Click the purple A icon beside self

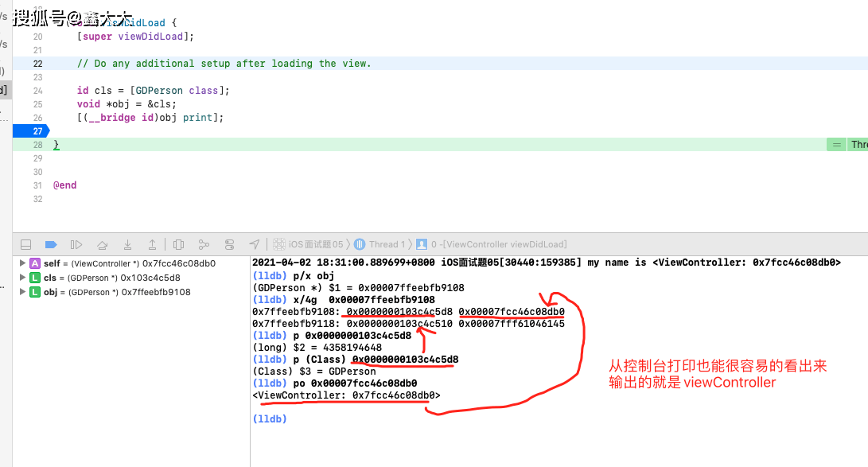pos(35,263)
